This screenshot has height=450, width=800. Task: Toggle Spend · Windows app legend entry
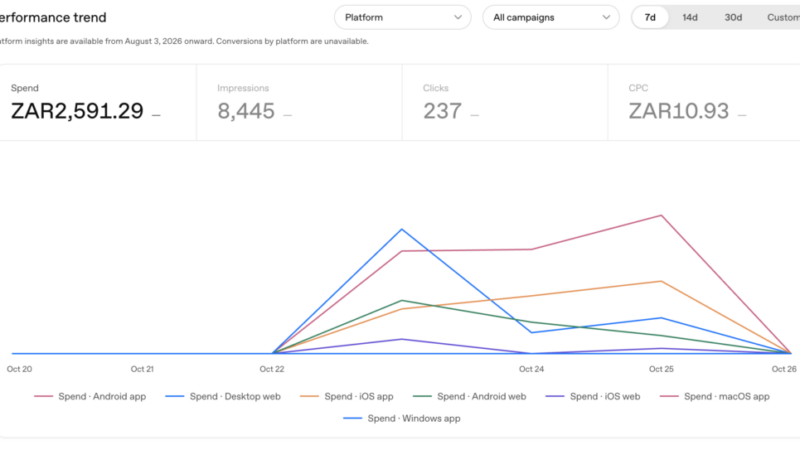(402, 418)
